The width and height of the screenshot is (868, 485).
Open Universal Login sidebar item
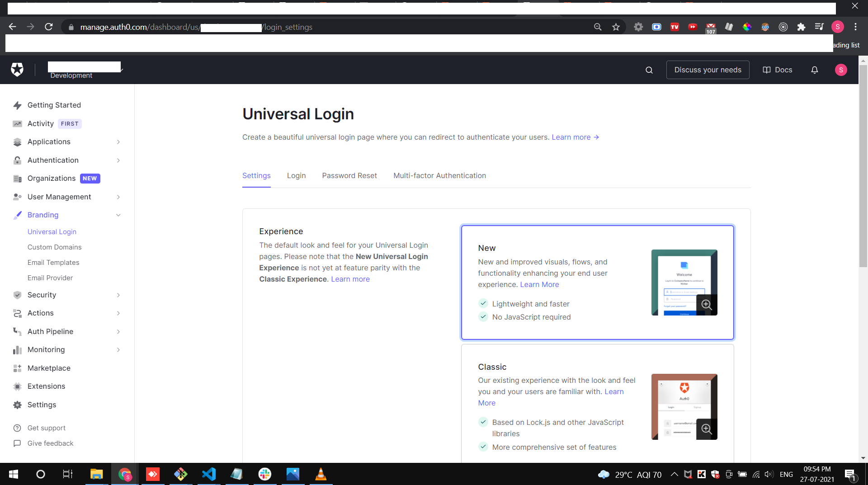pos(52,232)
